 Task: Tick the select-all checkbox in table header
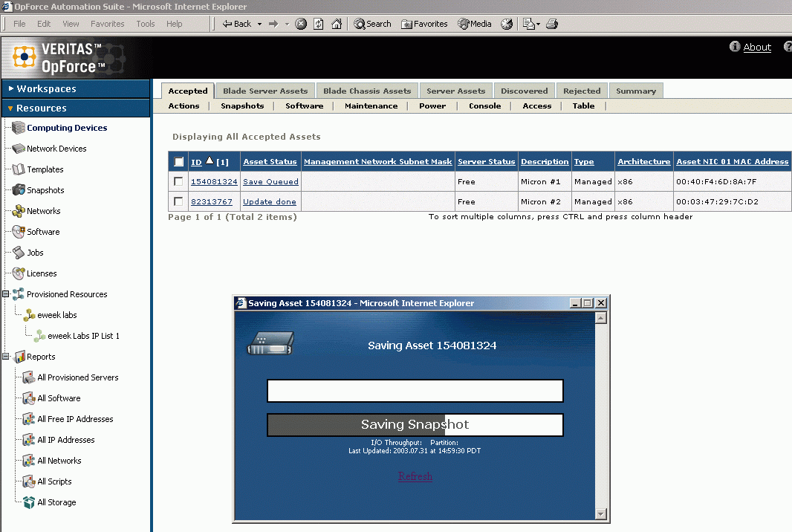click(x=178, y=162)
